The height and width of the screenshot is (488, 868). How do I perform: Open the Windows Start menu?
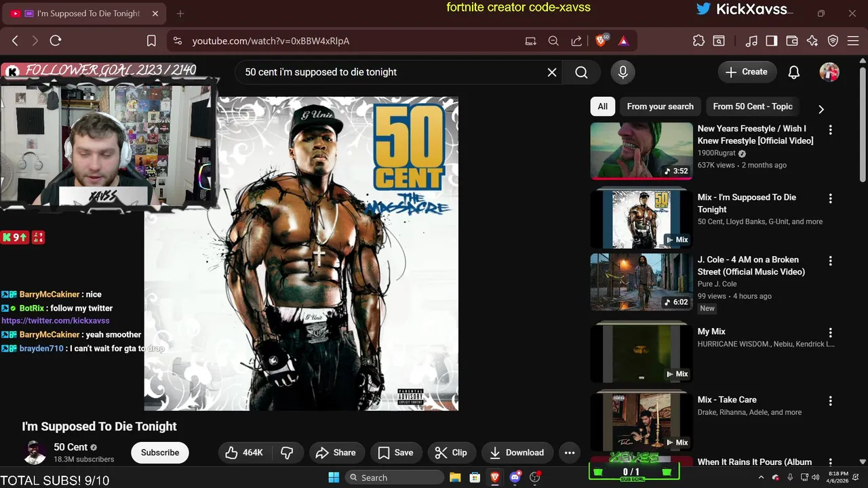[x=334, y=477]
